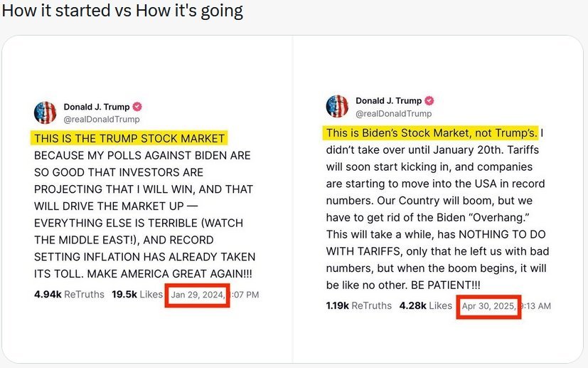Open the left screenshot image

pos(147,199)
